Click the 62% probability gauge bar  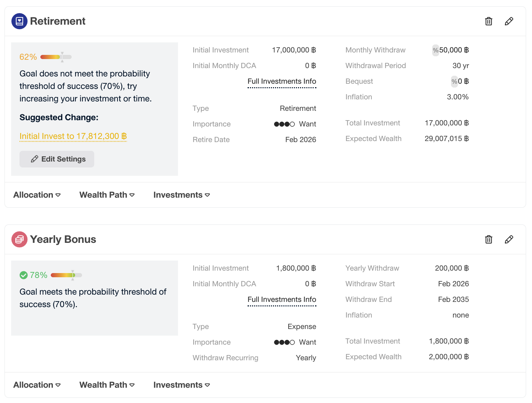pos(56,57)
